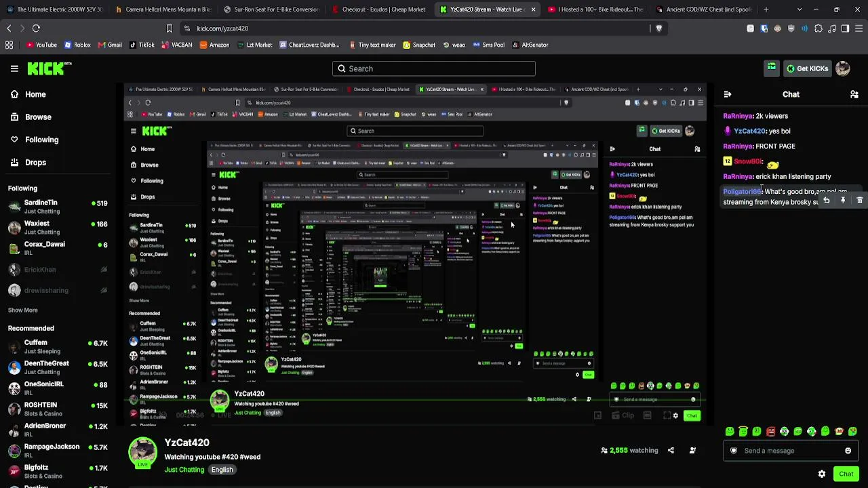868x488 pixels.
Task: Open the Kick sidebar hamburger menu
Action: 14,68
